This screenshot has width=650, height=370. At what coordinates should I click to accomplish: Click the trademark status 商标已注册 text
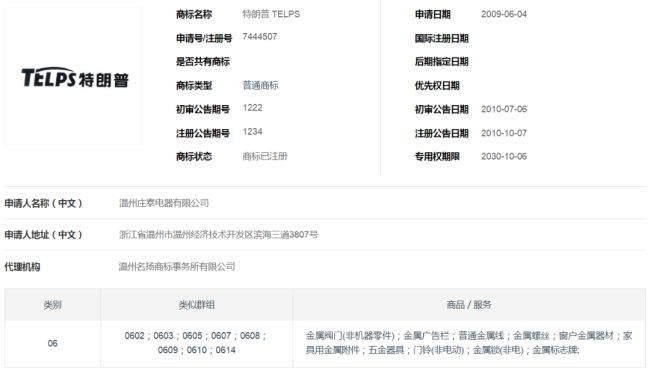[265, 156]
